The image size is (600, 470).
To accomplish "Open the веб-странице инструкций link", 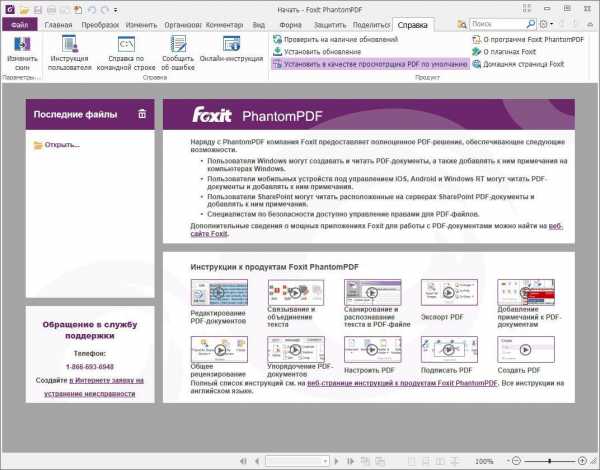I will coord(402,383).
